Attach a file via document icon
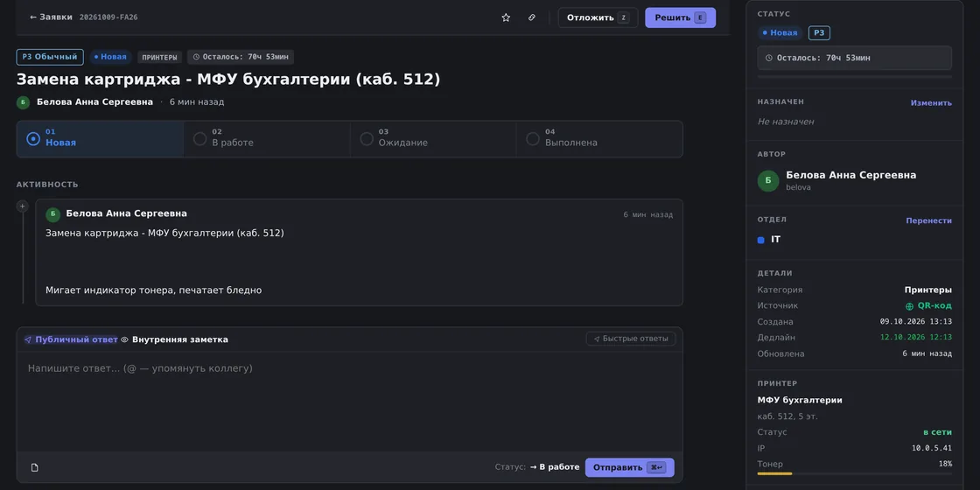The height and width of the screenshot is (490, 980). tap(34, 467)
